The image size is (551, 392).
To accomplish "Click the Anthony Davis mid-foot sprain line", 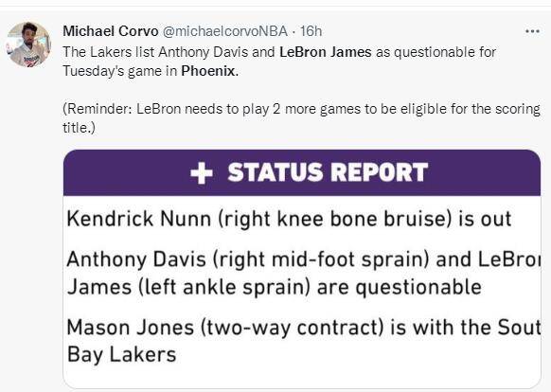I will [304, 259].
